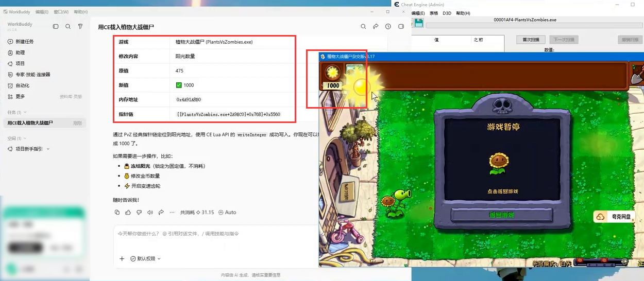Open the 夸克网盘 floating widget
This screenshot has width=644, height=281.
coord(615,217)
